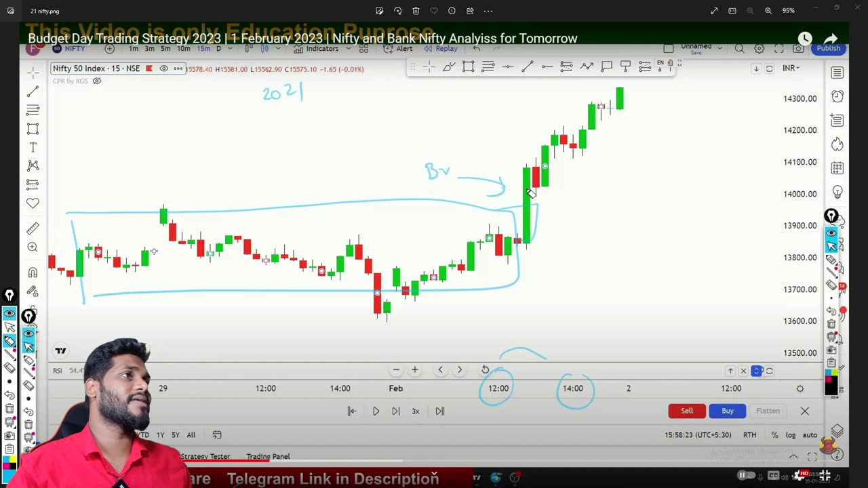Click the red Sell button
Viewport: 868px width, 488px height.
[x=687, y=411]
